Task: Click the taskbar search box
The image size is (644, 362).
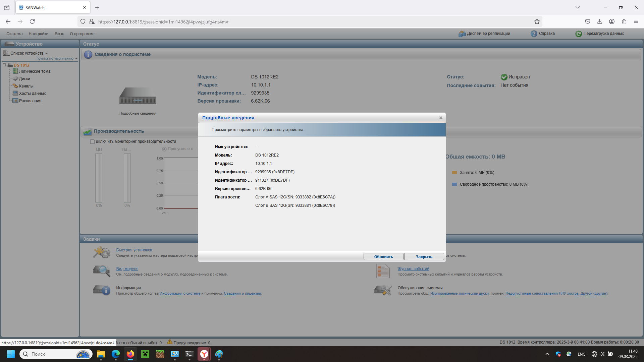Action: pyautogui.click(x=56, y=354)
